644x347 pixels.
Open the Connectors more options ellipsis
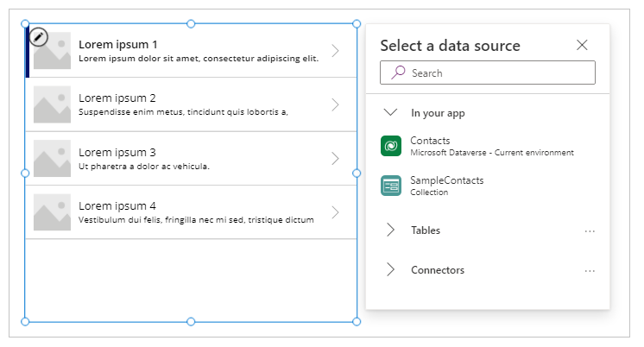[x=590, y=271]
